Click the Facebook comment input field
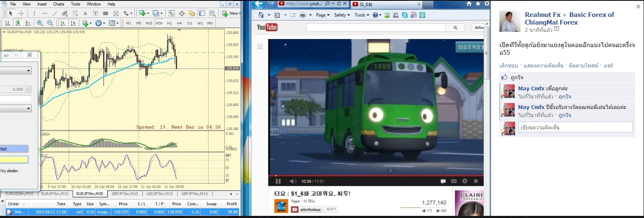Viewport: 644px width, 218px height. click(x=576, y=127)
